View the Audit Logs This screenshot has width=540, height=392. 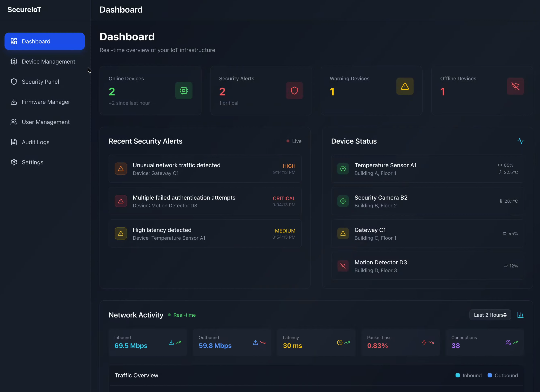44,142
